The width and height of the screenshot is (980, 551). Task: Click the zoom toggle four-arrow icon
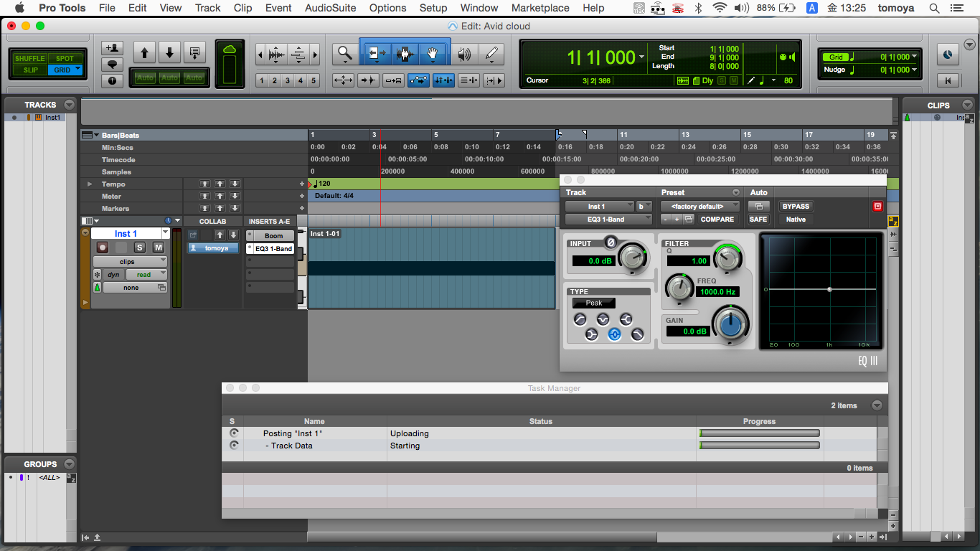(343, 80)
